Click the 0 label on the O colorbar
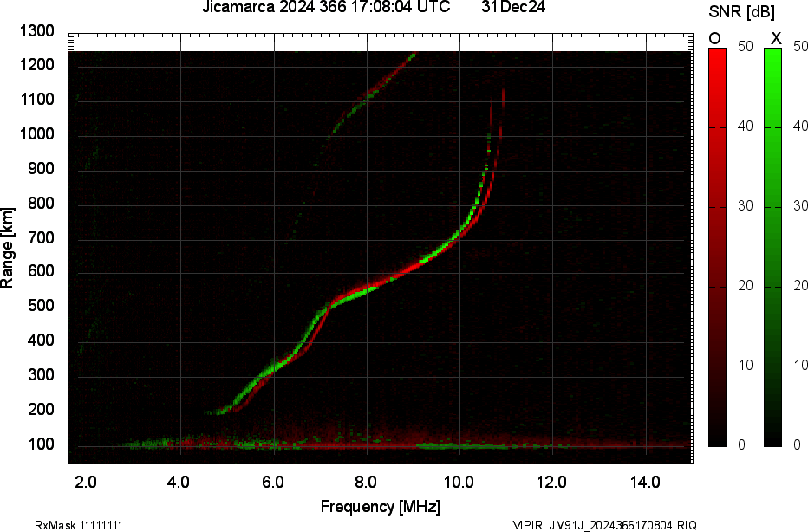Viewport: 808px width, 532px height. click(741, 445)
